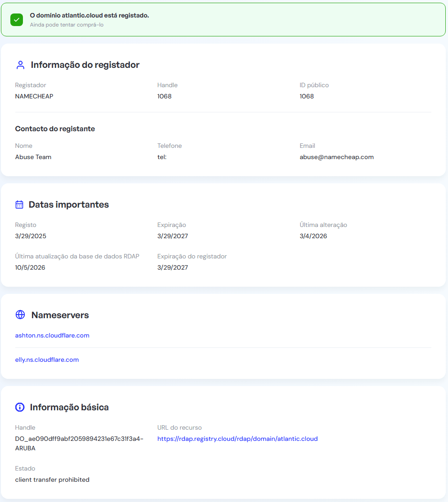Click the subtitle Ainda pode tentar comprá-lo
This screenshot has height=502, width=448.
click(67, 25)
